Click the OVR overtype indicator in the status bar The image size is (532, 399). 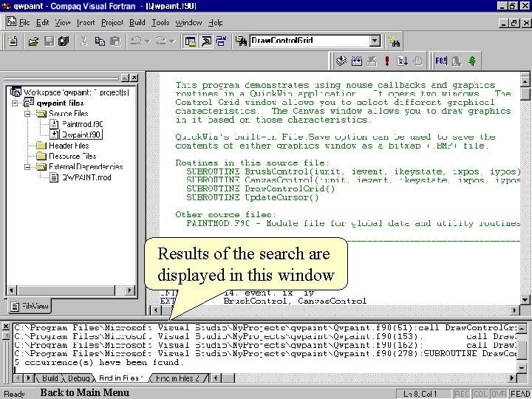point(499,394)
